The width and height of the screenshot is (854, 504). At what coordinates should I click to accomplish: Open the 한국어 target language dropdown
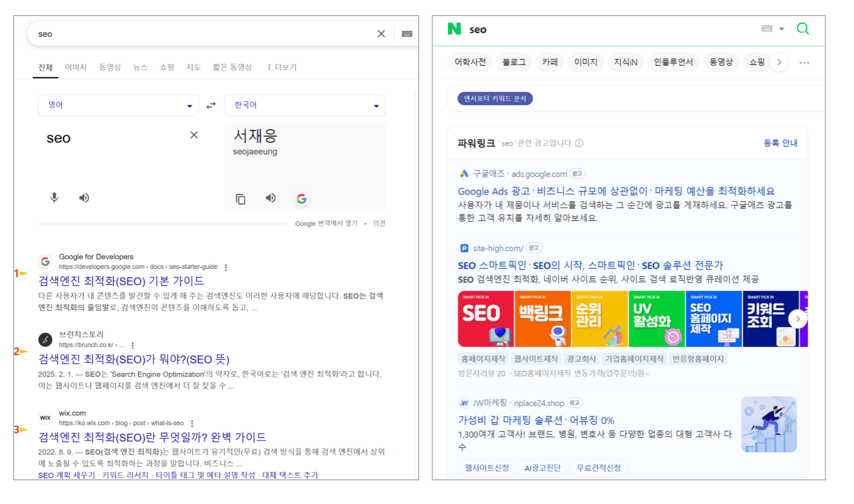click(x=305, y=105)
